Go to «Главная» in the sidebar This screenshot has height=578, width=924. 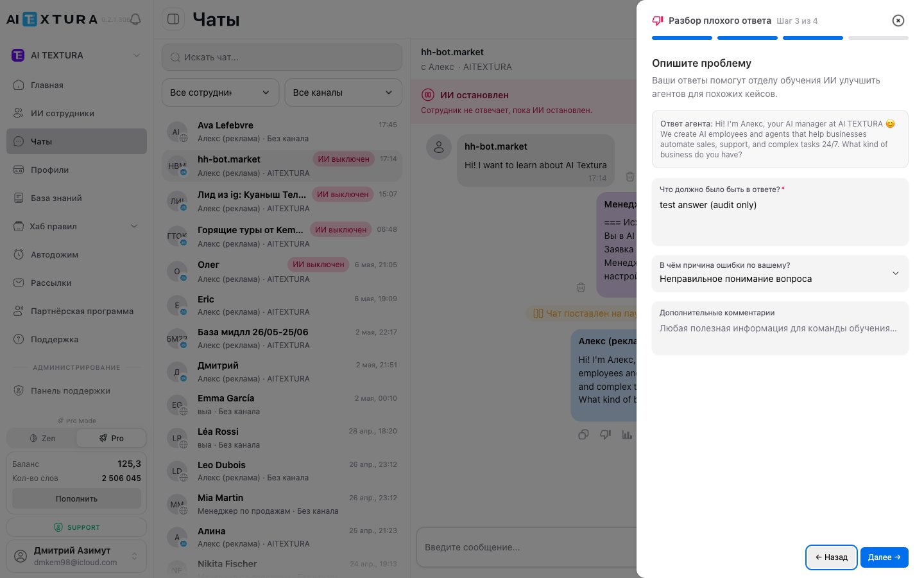tap(77, 85)
